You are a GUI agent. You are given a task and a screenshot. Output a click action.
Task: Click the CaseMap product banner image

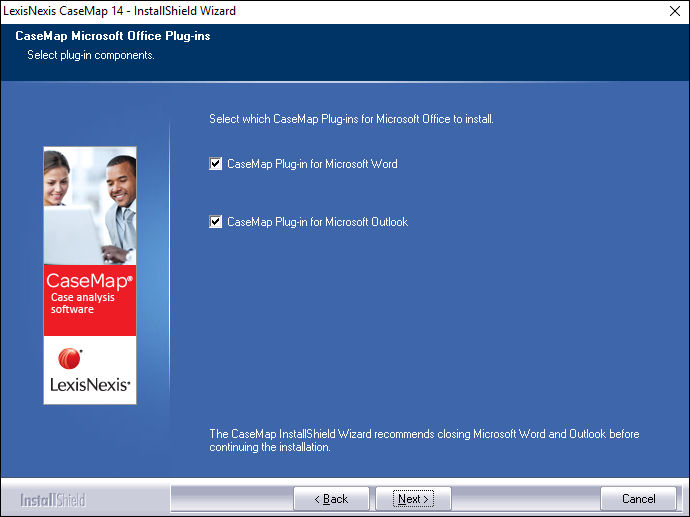(90, 275)
